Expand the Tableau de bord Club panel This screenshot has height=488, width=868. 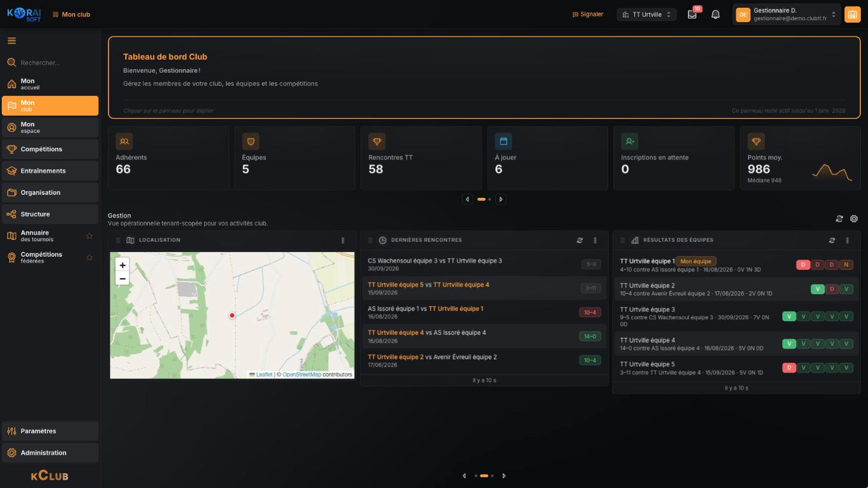click(484, 77)
